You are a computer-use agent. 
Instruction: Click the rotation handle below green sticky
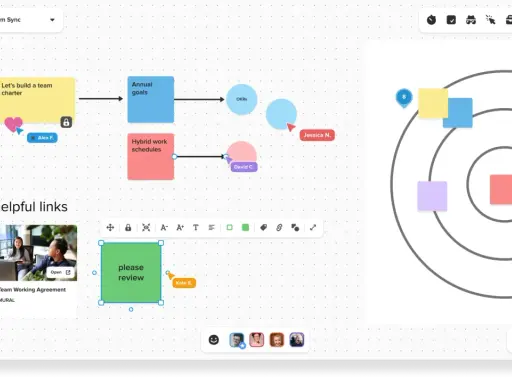[x=131, y=309]
